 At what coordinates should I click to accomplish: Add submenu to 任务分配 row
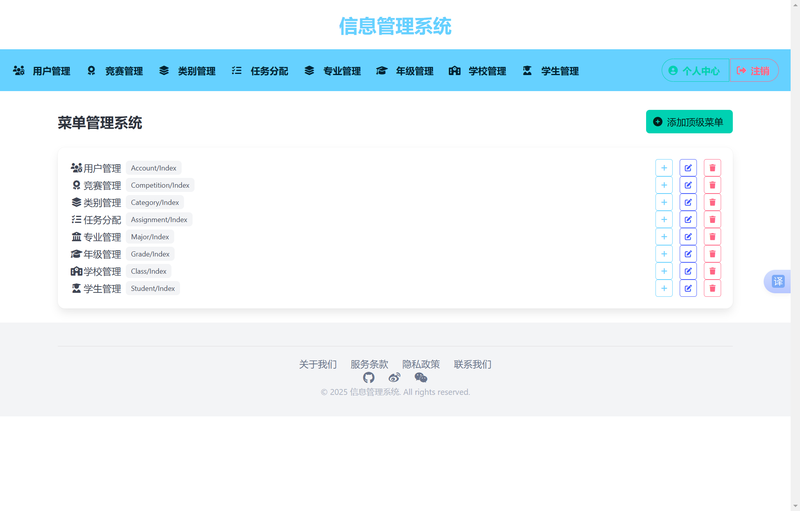(x=664, y=219)
